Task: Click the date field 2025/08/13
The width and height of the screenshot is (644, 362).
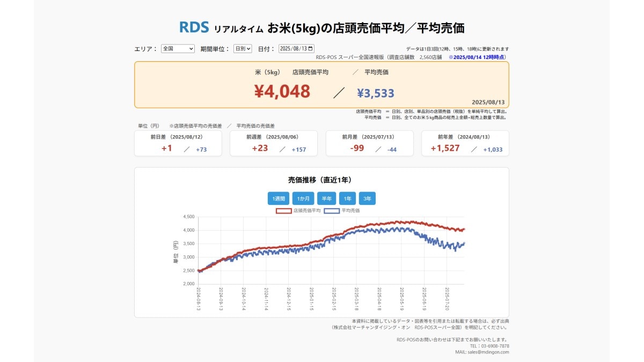Action: coord(296,48)
